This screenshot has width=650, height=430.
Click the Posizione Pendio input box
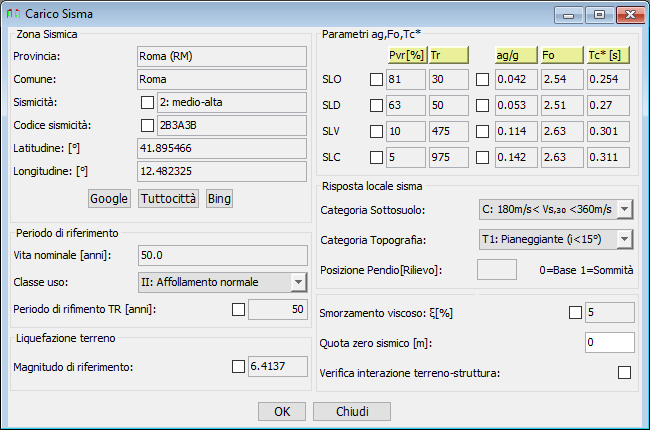pyautogui.click(x=497, y=270)
